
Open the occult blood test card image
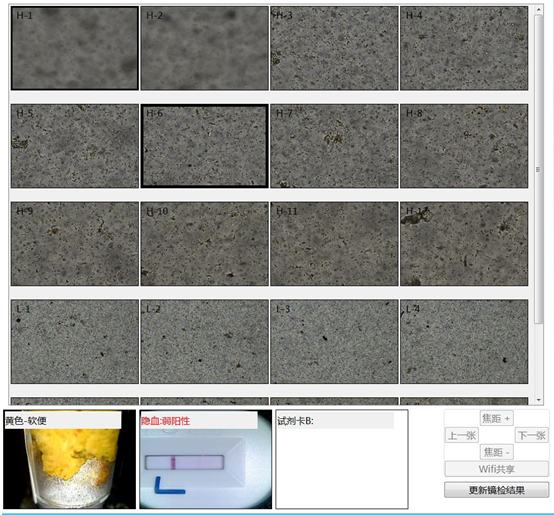[x=206, y=459]
